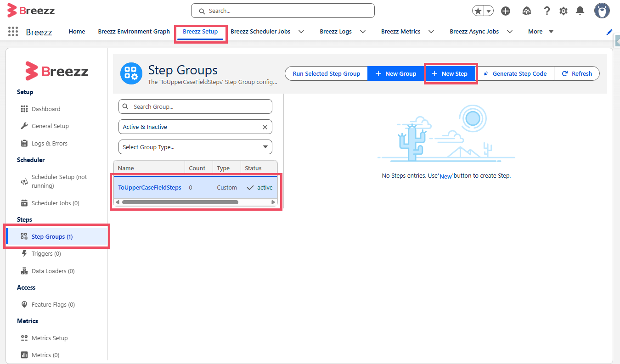
Task: Click the active status cell
Action: click(259, 187)
